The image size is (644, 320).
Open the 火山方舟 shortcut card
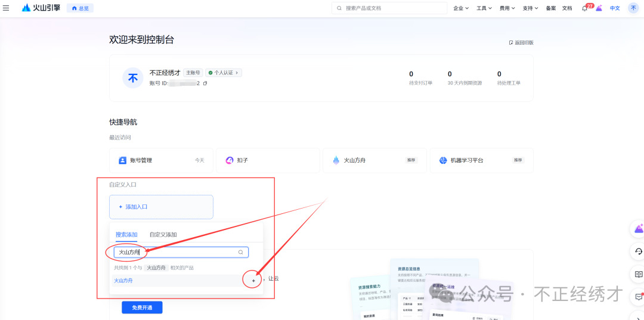coord(374,160)
